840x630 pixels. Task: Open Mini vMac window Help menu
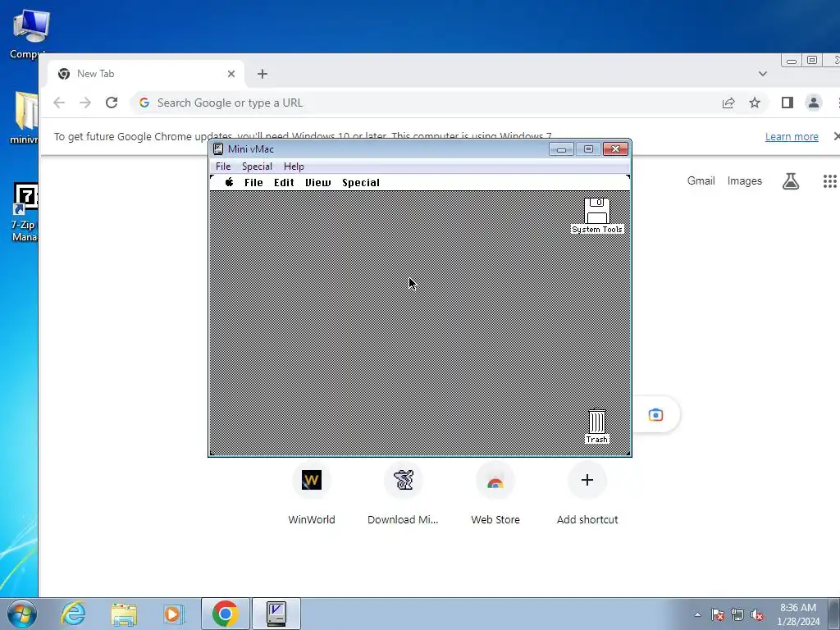[x=294, y=166]
